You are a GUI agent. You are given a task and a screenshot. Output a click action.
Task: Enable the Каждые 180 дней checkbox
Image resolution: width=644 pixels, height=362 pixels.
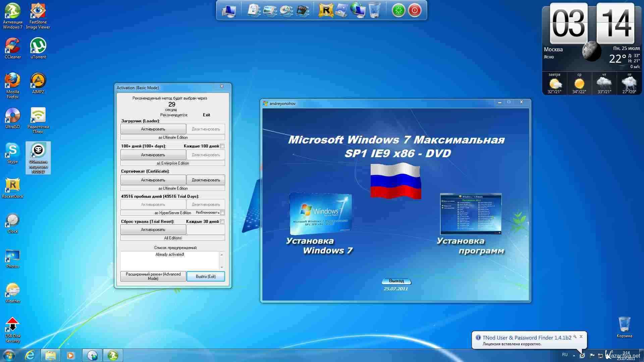click(x=222, y=146)
